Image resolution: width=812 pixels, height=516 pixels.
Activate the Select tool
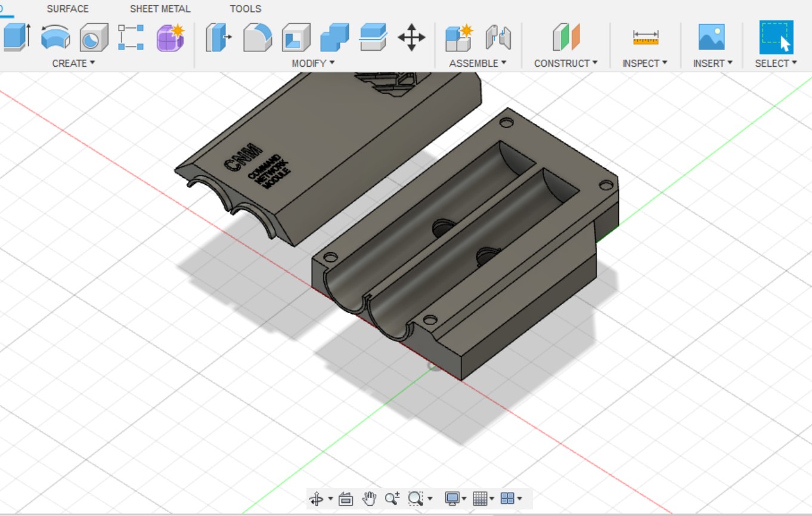click(776, 38)
